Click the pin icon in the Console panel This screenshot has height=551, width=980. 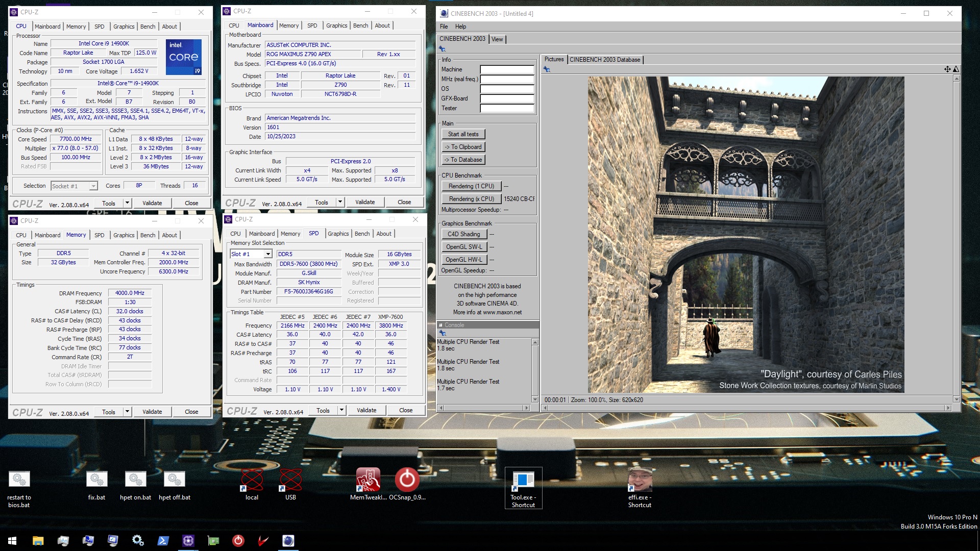pyautogui.click(x=442, y=333)
